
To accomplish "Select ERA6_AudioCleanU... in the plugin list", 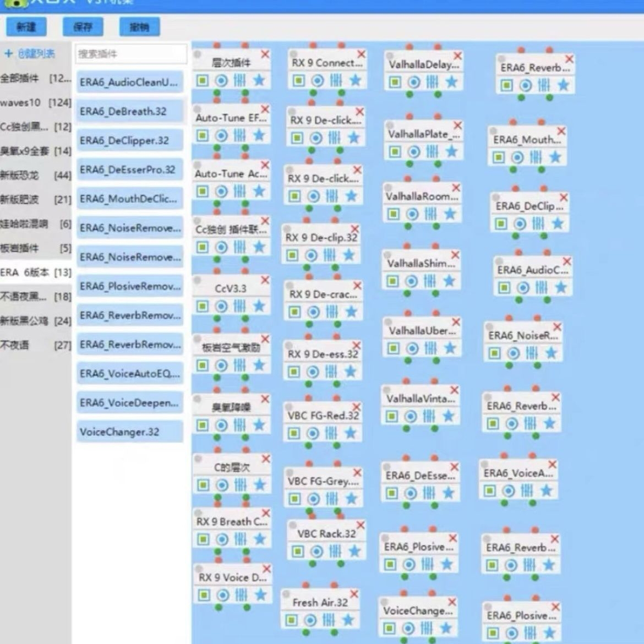I will [x=130, y=82].
